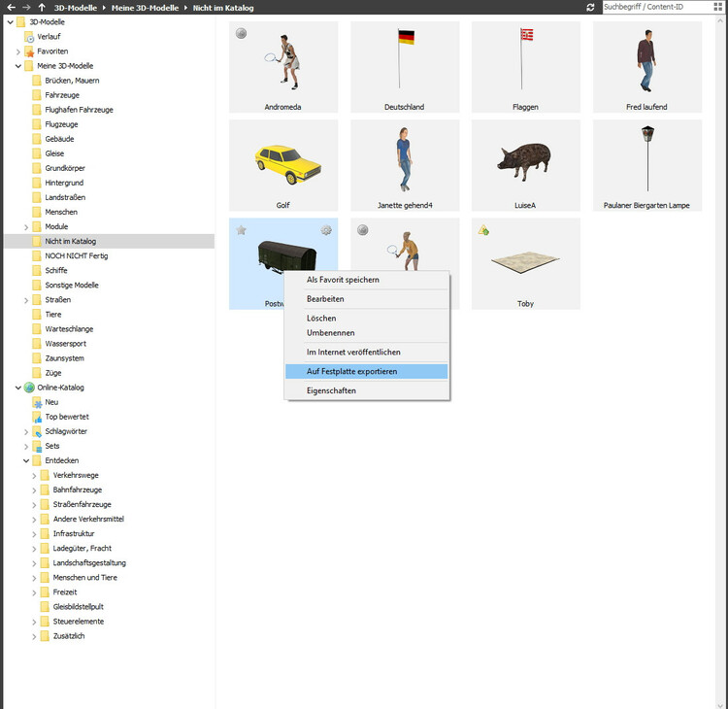This screenshot has width=728, height=709.
Task: Select Paulaner Biergarten Lampe model
Action: point(647,165)
